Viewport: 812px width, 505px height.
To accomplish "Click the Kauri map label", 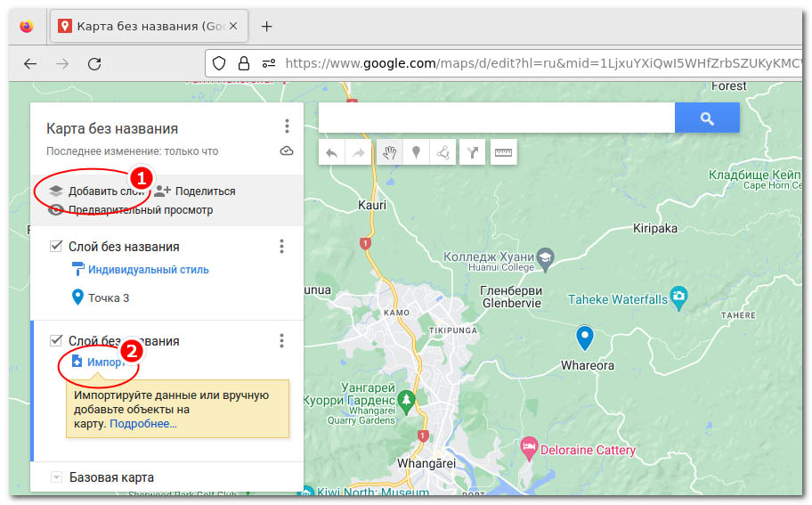I will [372, 205].
